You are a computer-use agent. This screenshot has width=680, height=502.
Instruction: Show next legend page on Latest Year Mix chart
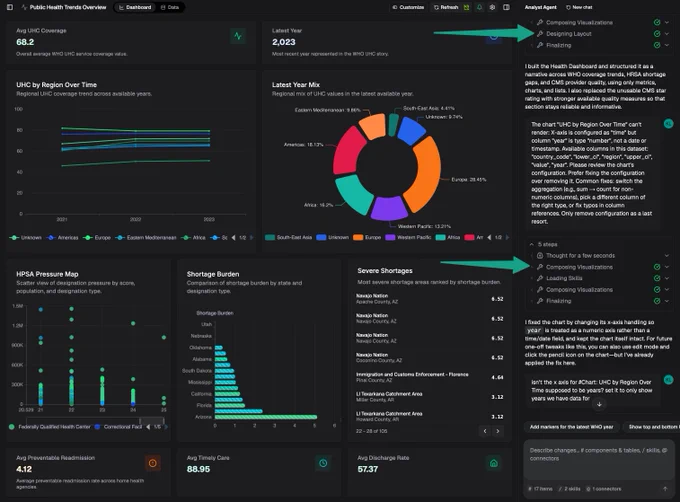(x=507, y=238)
